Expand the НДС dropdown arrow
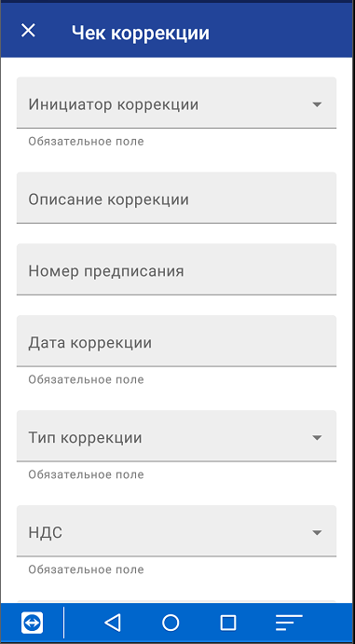This screenshot has width=355, height=644. 317,533
